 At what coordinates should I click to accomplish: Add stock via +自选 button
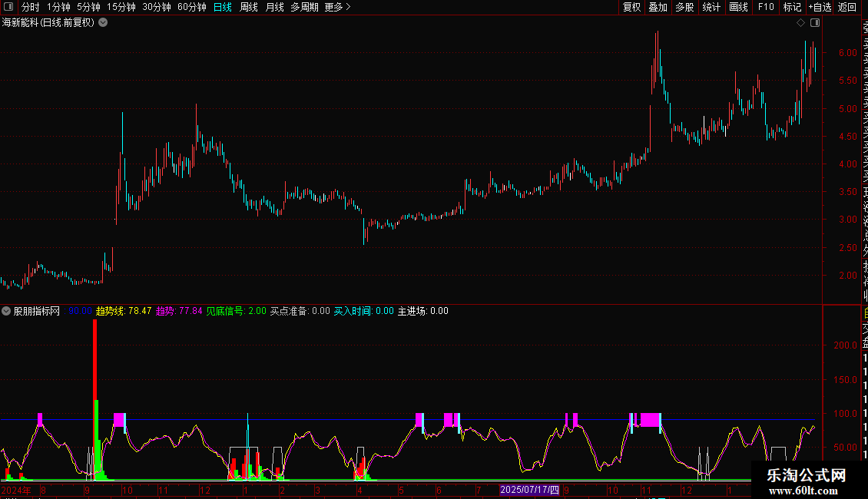820,7
